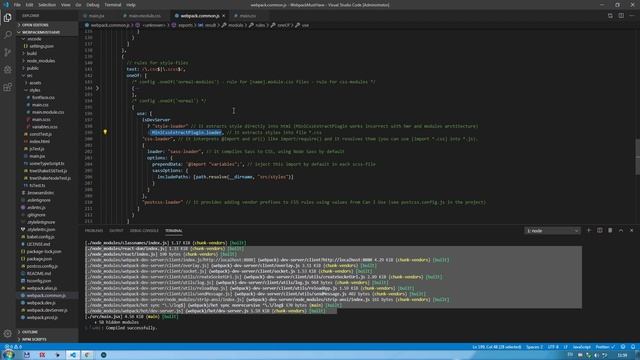Click the Prettier status bar entry
Viewport: 640px width, 360px height.
pos(605,347)
